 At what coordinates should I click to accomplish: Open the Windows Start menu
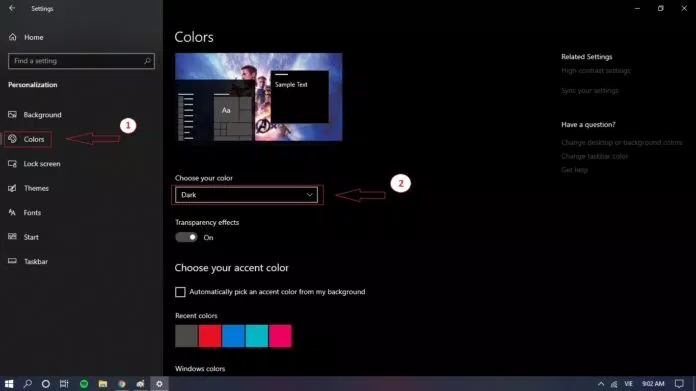click(x=9, y=383)
